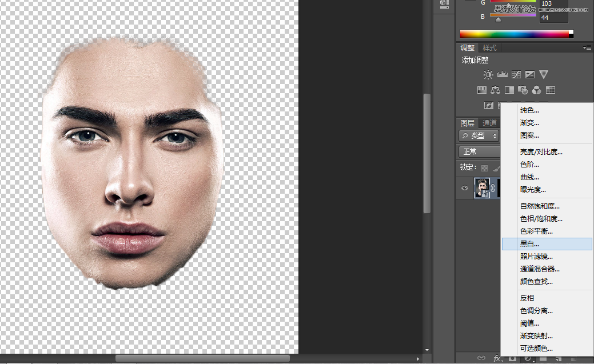This screenshot has height=364, width=594.
Task: Click the vertical scrollbar down arrow
Action: pos(427,350)
